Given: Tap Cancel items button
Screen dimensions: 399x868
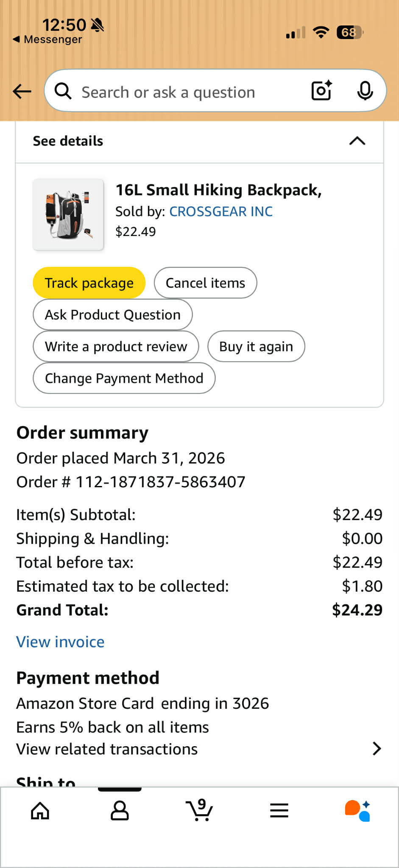Looking at the screenshot, I should click(x=205, y=283).
